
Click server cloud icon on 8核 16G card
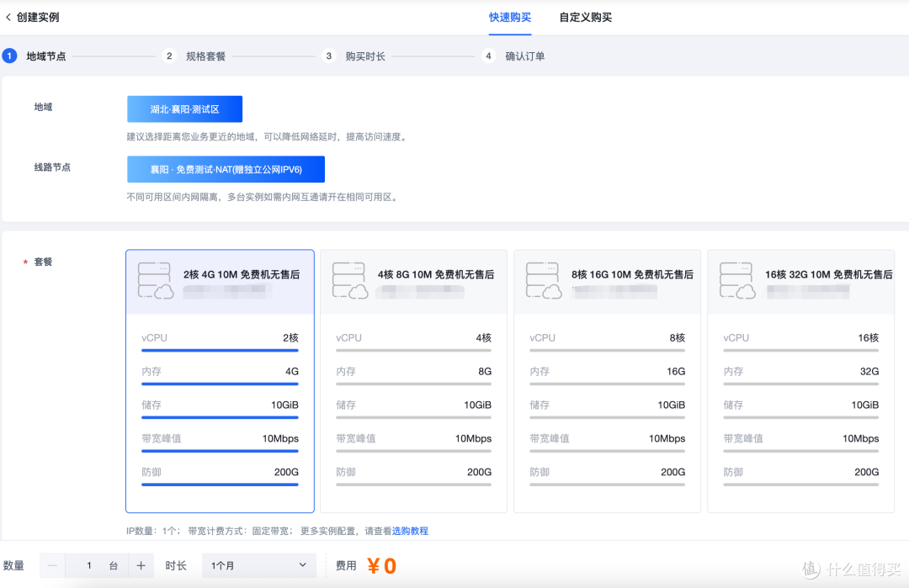click(x=544, y=280)
